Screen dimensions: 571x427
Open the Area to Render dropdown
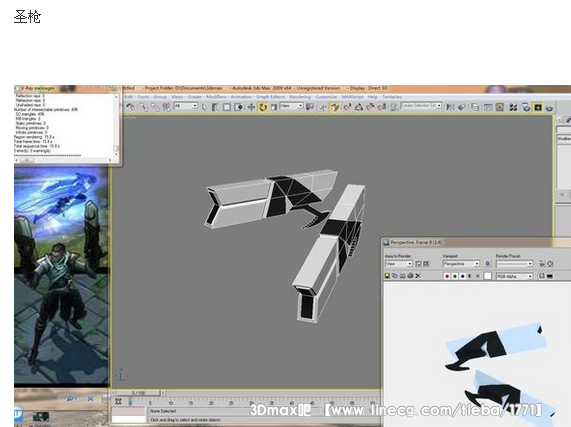coord(399,264)
